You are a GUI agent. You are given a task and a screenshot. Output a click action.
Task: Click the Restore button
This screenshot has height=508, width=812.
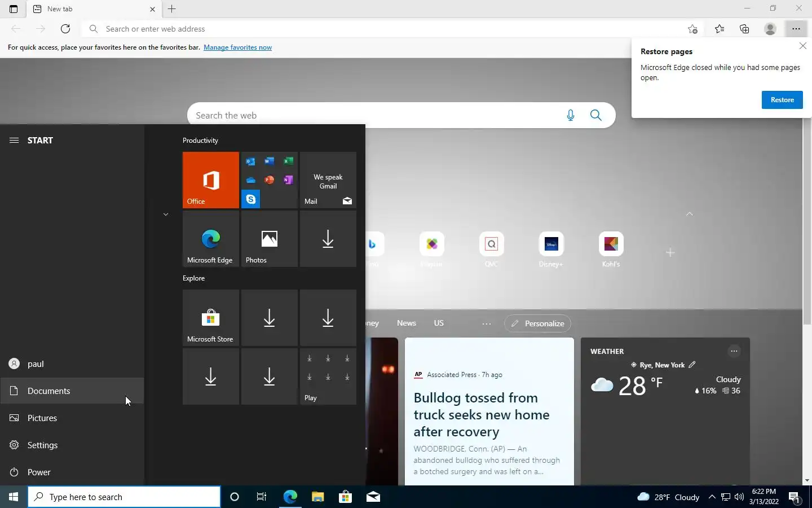(782, 100)
